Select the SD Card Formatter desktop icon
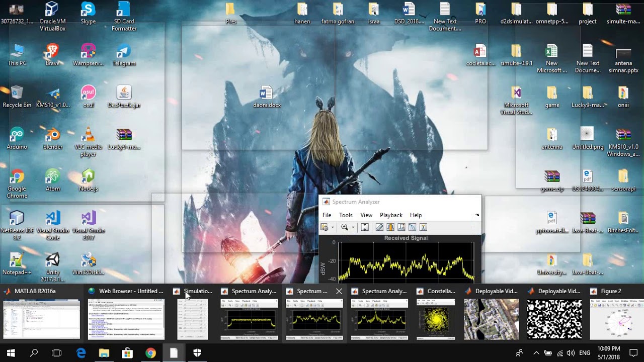Viewport: 644px width, 362px height. coord(124,17)
